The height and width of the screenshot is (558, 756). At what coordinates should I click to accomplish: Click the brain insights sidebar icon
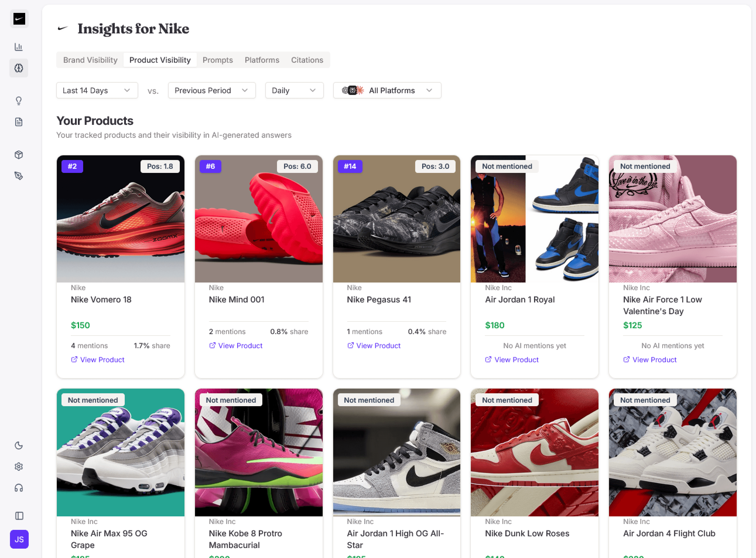(18, 68)
